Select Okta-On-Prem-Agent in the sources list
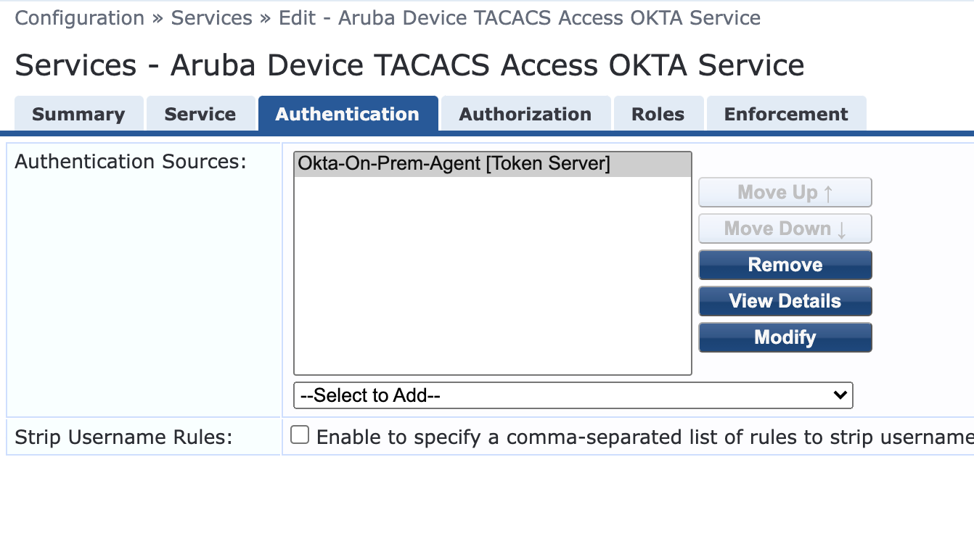974x560 pixels. [x=454, y=163]
